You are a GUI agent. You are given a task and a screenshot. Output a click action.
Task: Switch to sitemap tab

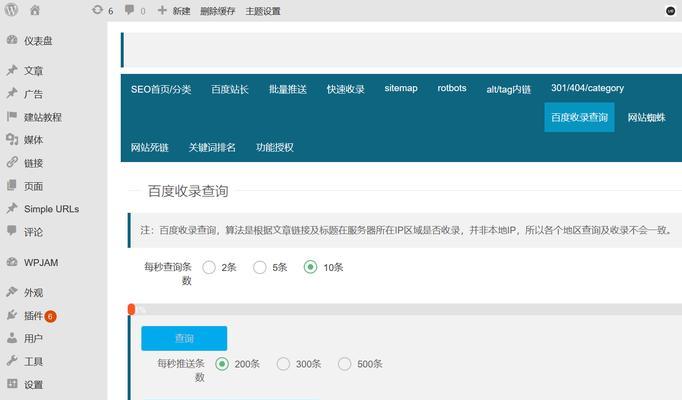[x=401, y=88]
